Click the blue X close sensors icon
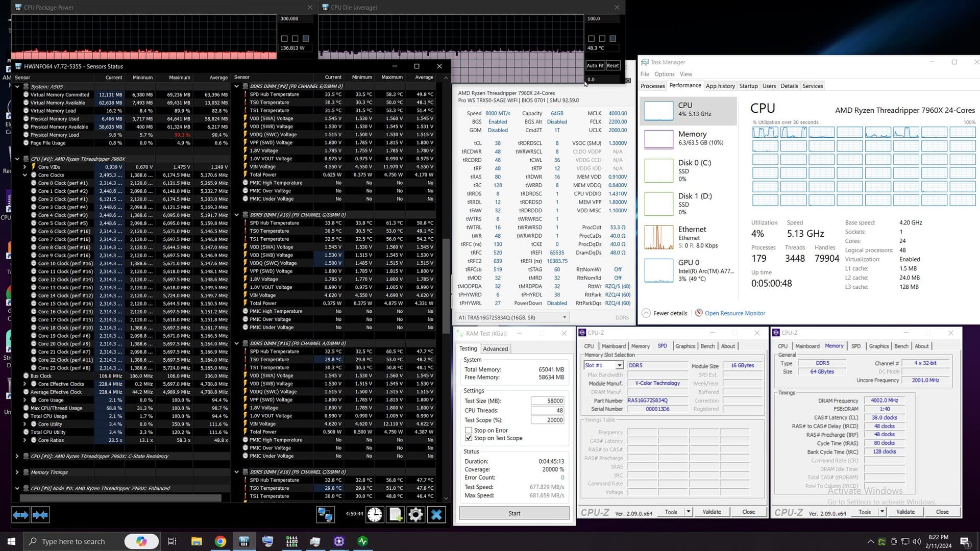Image resolution: width=980 pixels, height=551 pixels. 436,514
